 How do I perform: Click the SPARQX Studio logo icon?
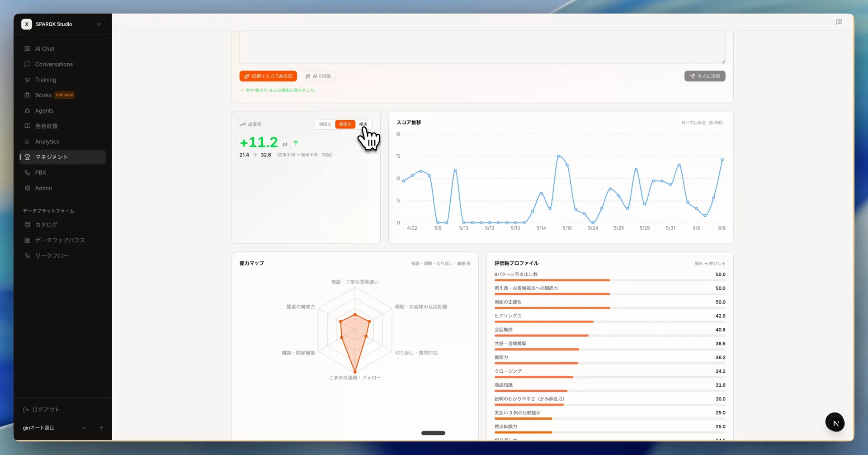tap(27, 24)
